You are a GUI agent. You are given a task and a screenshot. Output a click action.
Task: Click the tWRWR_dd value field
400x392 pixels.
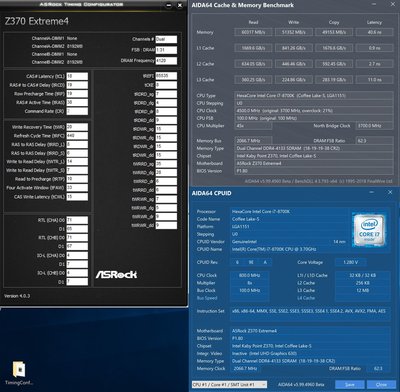point(166,225)
